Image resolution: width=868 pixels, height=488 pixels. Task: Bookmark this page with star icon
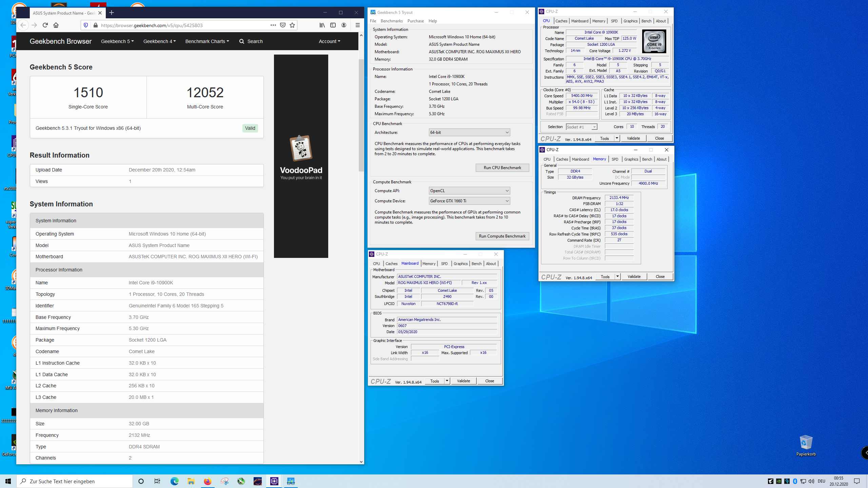click(292, 25)
